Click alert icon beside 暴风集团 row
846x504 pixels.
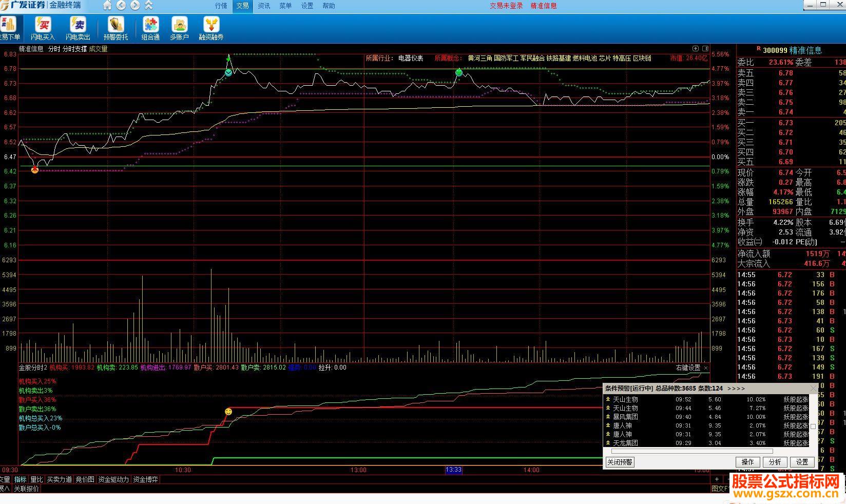pos(608,417)
